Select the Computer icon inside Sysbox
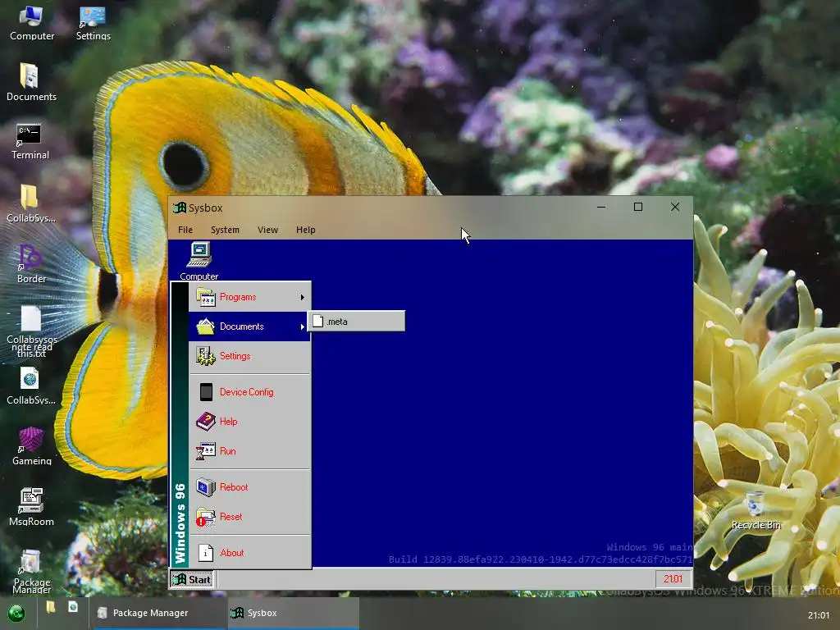This screenshot has height=630, width=840. pos(199,261)
